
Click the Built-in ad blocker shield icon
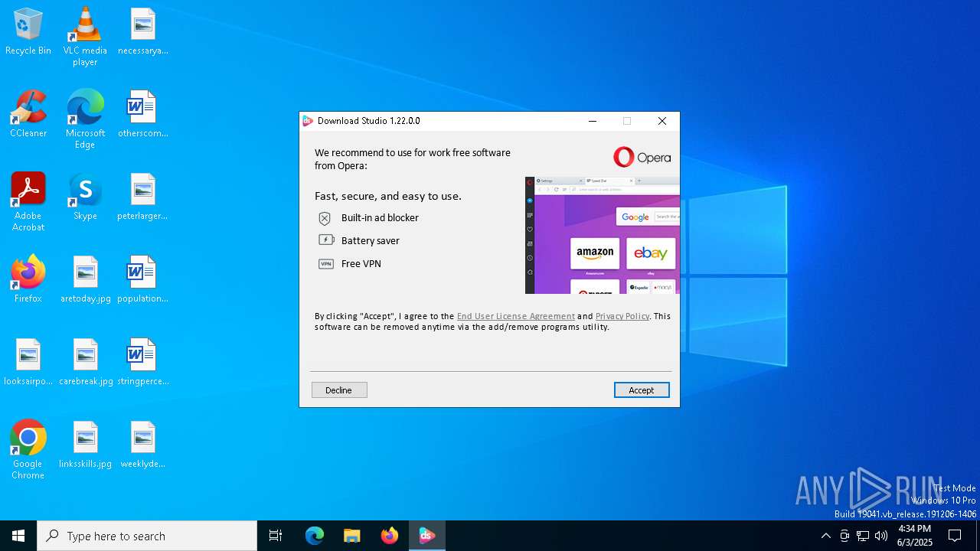point(325,218)
